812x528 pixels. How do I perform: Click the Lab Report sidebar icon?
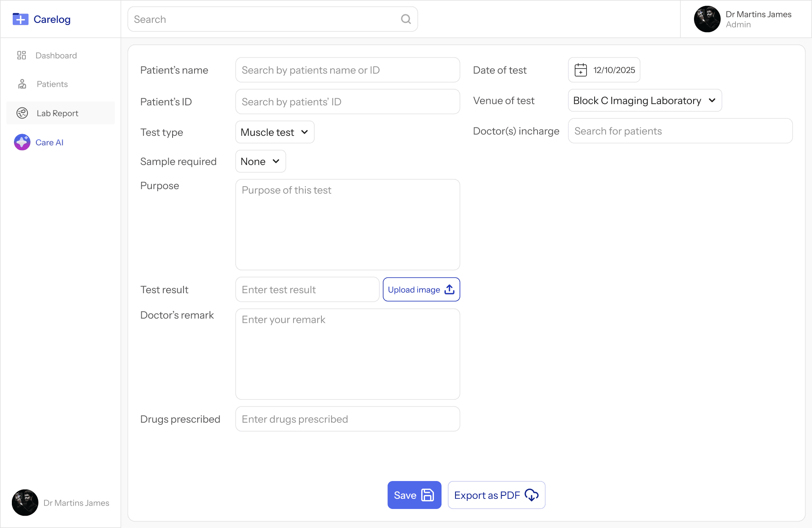click(x=22, y=113)
